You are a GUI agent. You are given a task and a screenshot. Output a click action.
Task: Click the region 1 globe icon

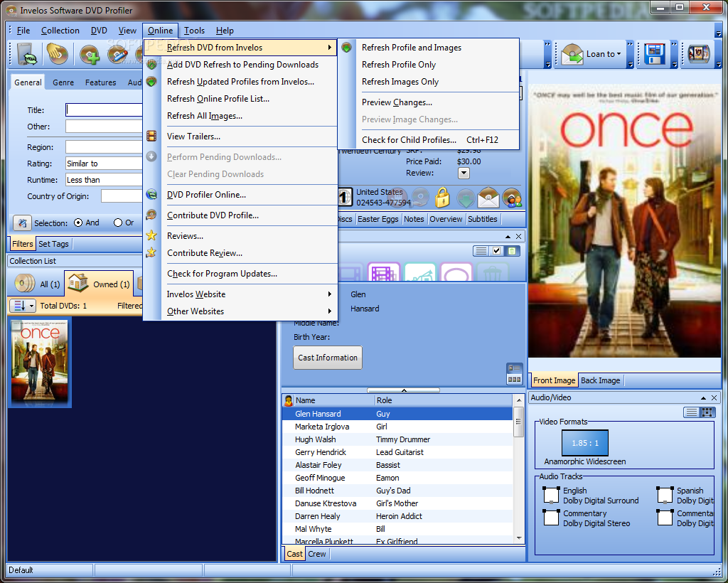coord(344,197)
